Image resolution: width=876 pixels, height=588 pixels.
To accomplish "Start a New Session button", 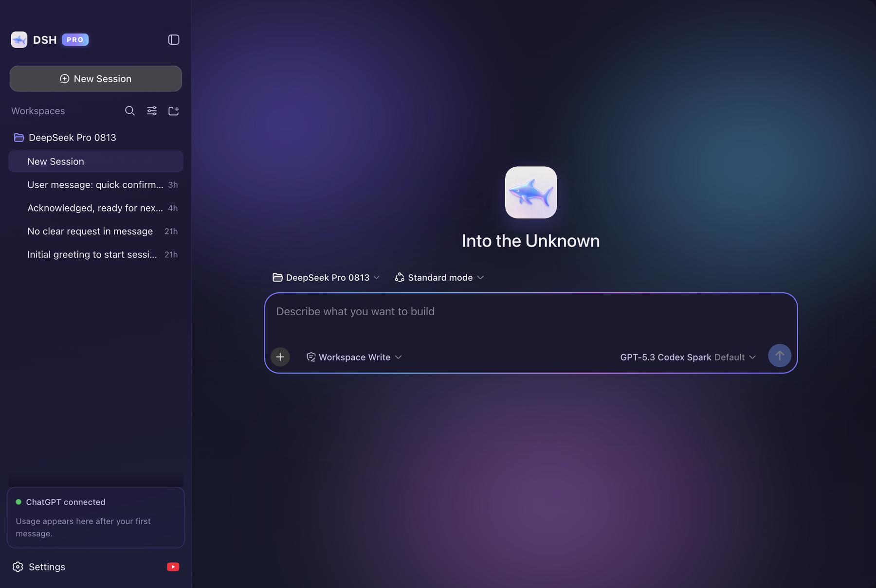I will tap(96, 79).
